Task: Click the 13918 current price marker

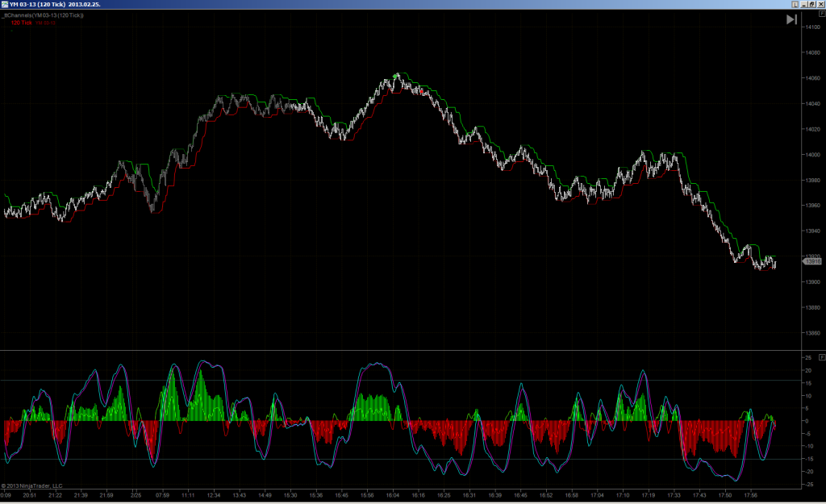Action: [x=812, y=261]
